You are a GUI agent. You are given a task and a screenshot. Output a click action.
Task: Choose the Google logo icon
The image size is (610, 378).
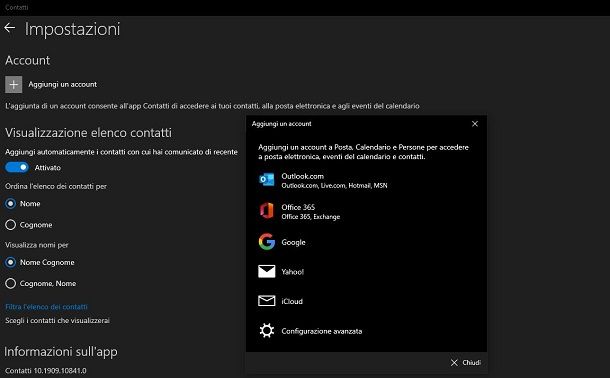266,242
